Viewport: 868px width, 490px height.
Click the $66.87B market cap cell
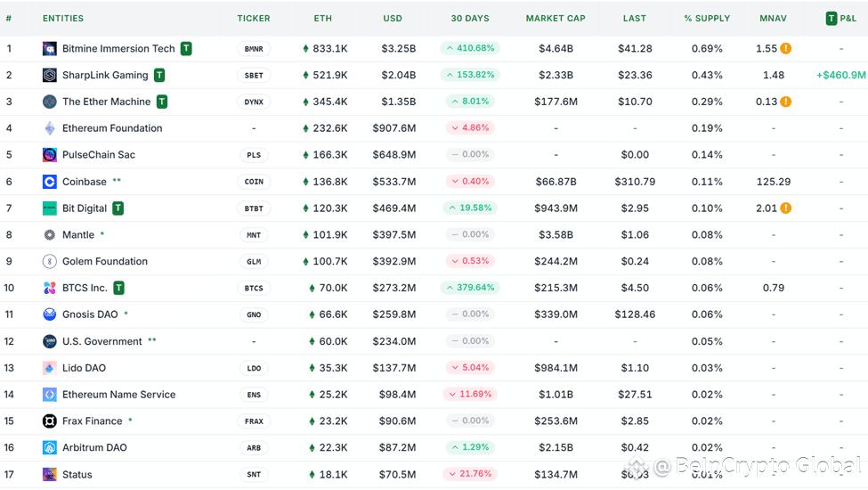click(556, 182)
